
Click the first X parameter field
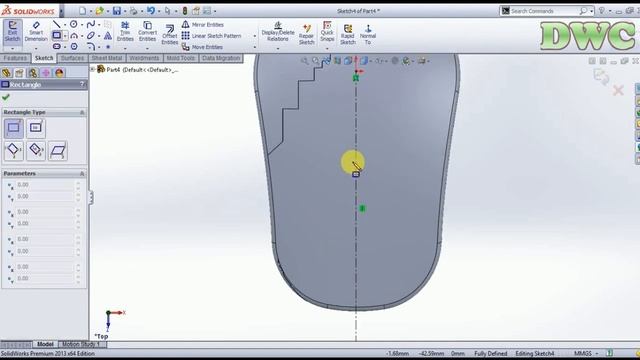(x=45, y=184)
